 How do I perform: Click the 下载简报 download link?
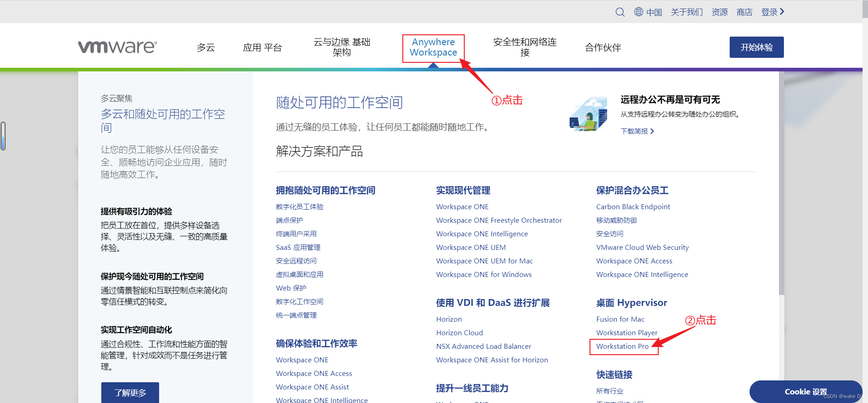coord(637,131)
